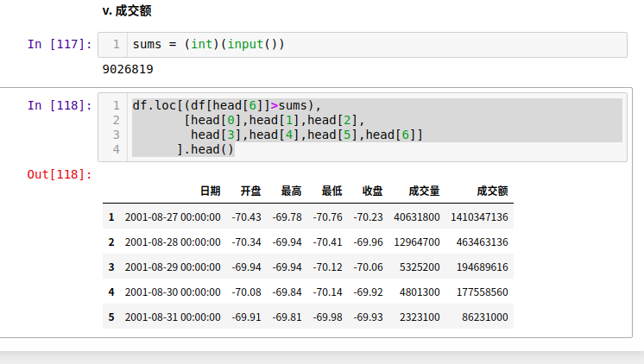Click the 最低 value -70.41
Image resolution: width=644 pixels, height=364 pixels.
click(x=328, y=242)
